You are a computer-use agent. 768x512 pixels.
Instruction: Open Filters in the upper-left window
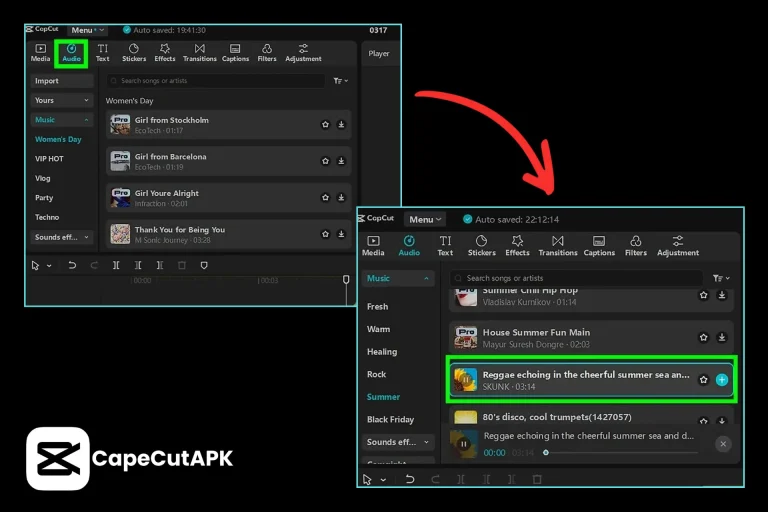(267, 52)
